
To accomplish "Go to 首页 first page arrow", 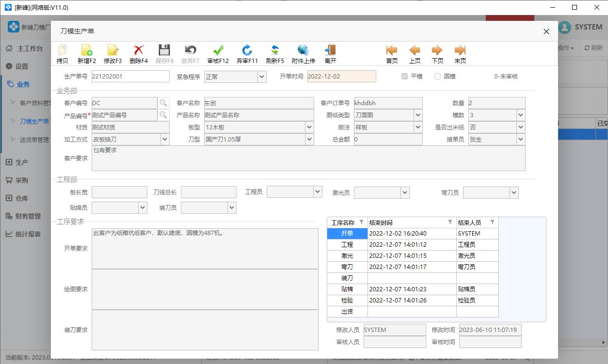I will click(392, 50).
